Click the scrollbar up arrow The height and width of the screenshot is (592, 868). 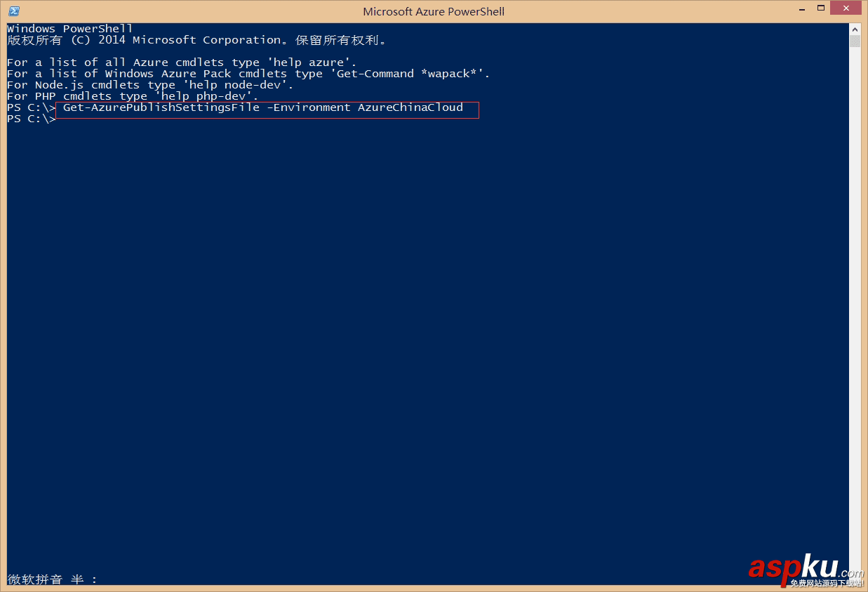[x=855, y=29]
